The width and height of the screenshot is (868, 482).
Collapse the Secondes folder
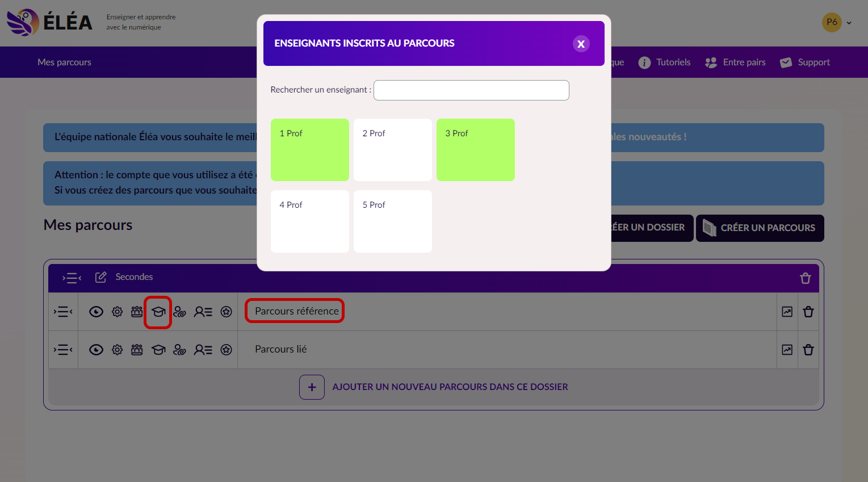72,278
